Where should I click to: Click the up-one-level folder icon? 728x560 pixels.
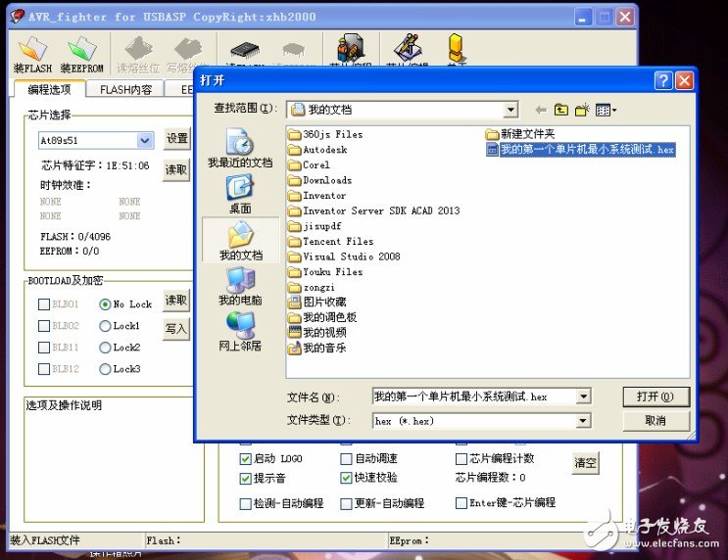pyautogui.click(x=561, y=110)
